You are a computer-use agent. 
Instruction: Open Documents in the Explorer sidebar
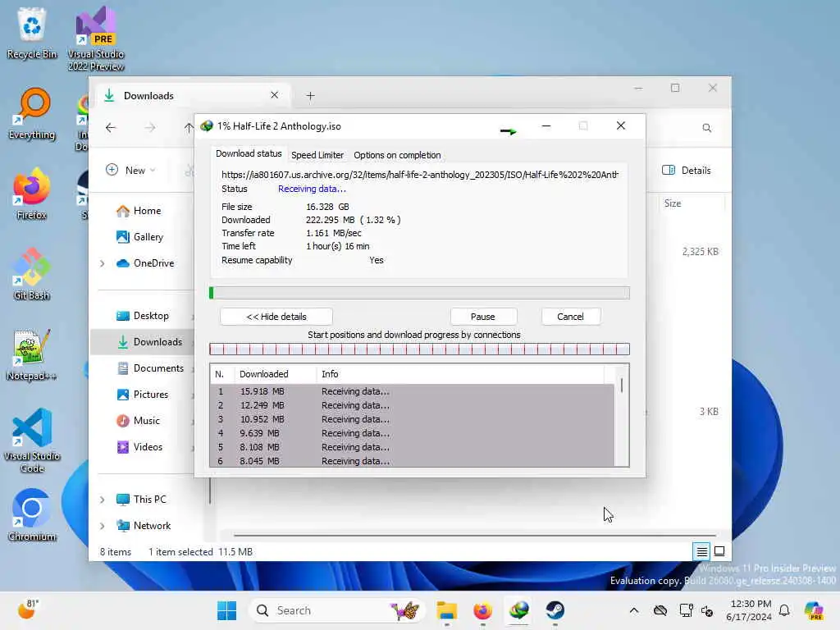[x=151, y=368]
